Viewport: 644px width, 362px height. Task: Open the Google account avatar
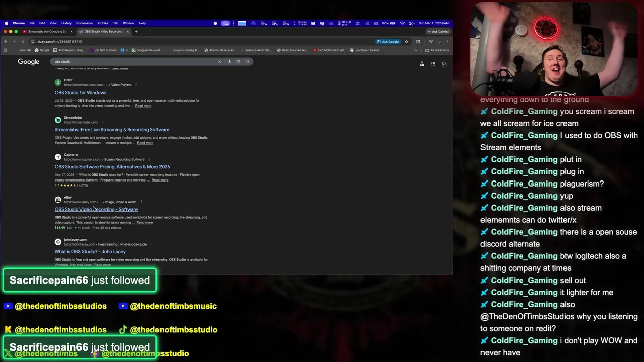[444, 64]
